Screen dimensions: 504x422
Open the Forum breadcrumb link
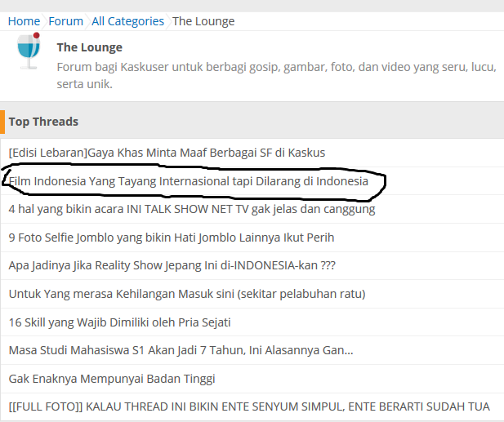(x=65, y=21)
